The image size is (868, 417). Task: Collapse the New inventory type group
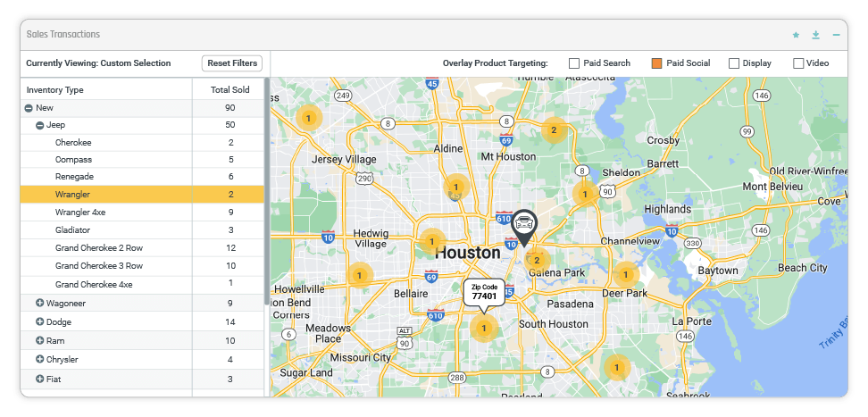coord(29,108)
